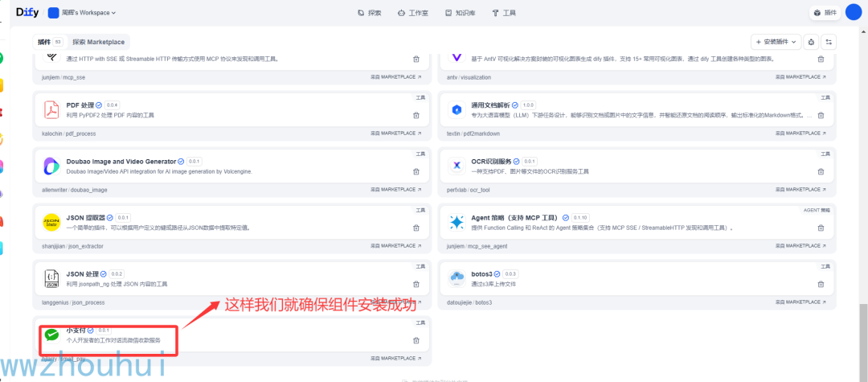Delete the junjiem/mcp_sse plugin

coord(416,59)
